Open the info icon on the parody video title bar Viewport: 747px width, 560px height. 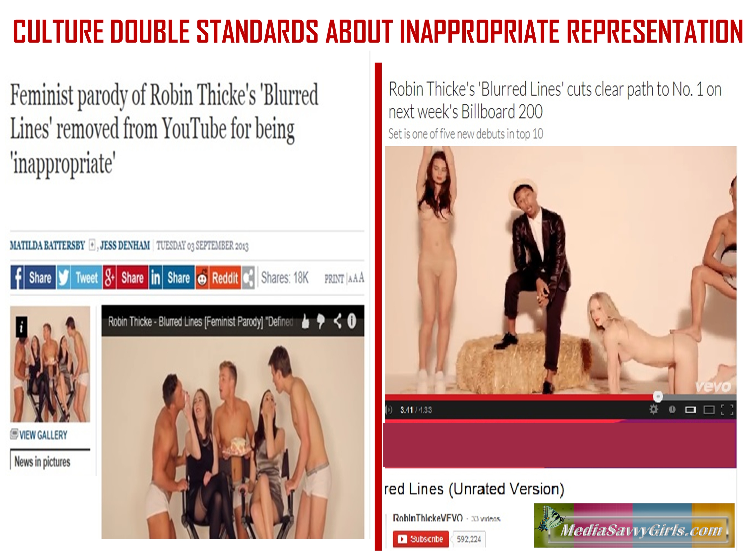coord(352,321)
